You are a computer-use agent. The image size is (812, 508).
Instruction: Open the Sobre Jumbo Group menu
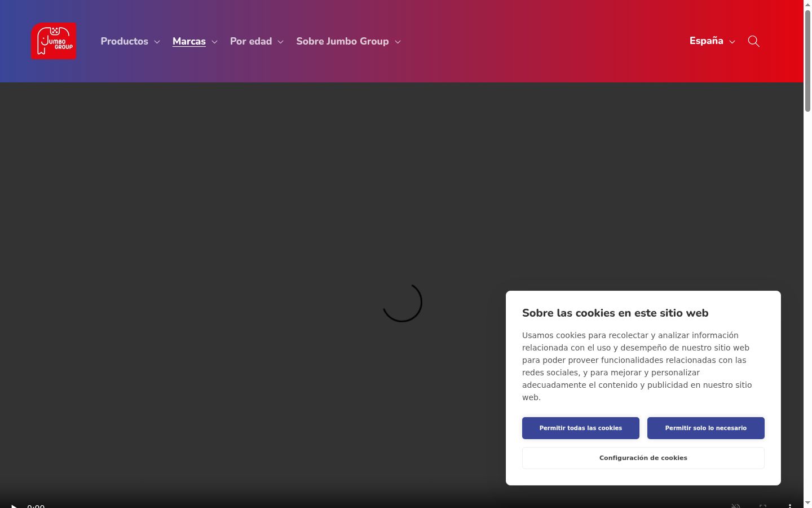tap(342, 41)
